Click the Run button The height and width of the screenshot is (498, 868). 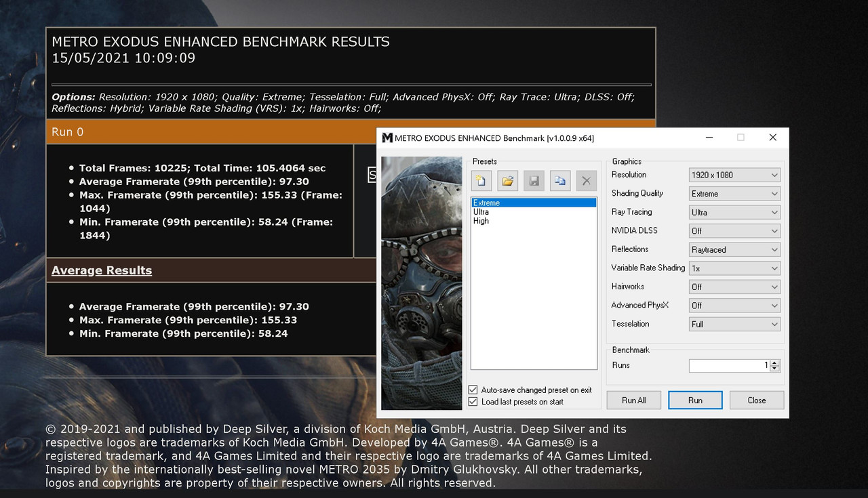[695, 400]
